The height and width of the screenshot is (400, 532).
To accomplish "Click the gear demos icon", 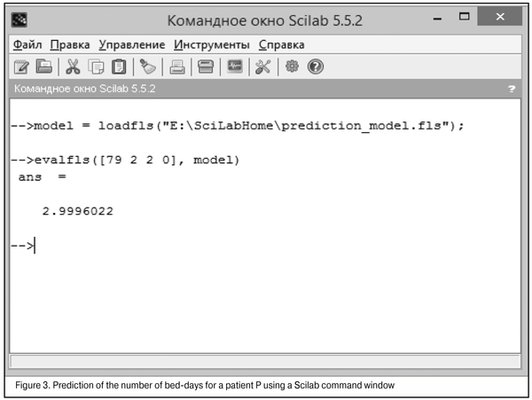I will (290, 67).
